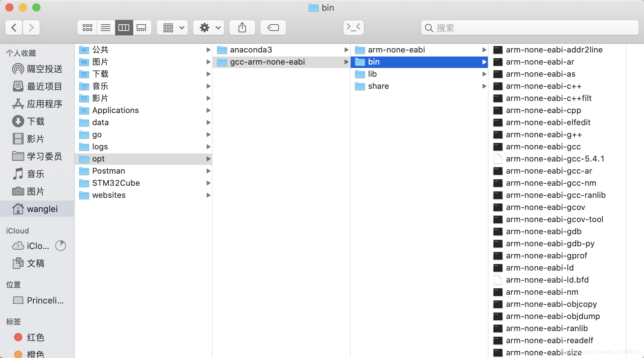Go forward using the forward arrow
This screenshot has height=358, width=644.
click(x=31, y=28)
